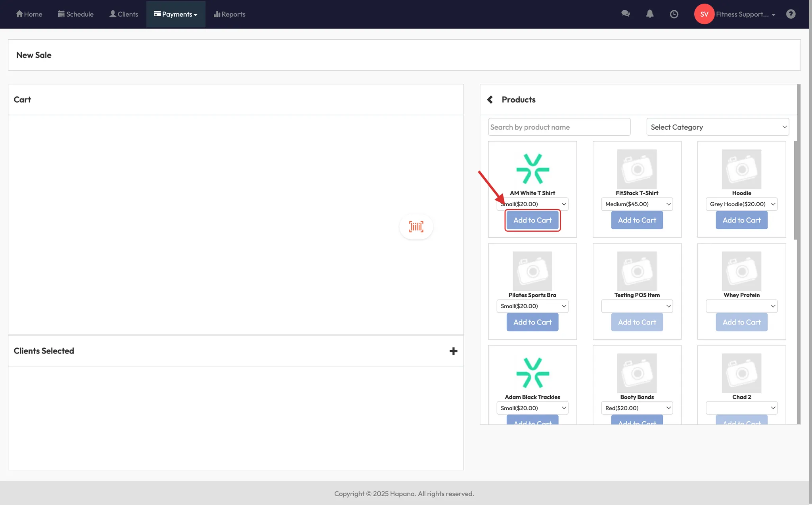This screenshot has height=505, width=812.
Task: Click the help question mark icon
Action: coord(791,14)
